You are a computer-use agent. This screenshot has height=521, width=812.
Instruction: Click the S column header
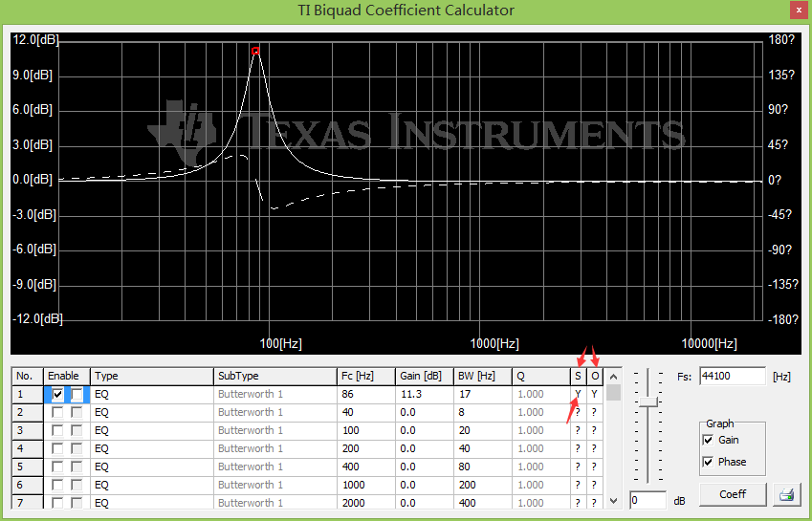pos(579,376)
